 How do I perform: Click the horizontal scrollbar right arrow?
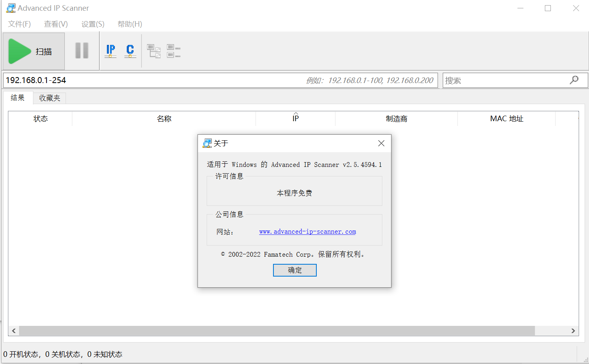(x=573, y=331)
